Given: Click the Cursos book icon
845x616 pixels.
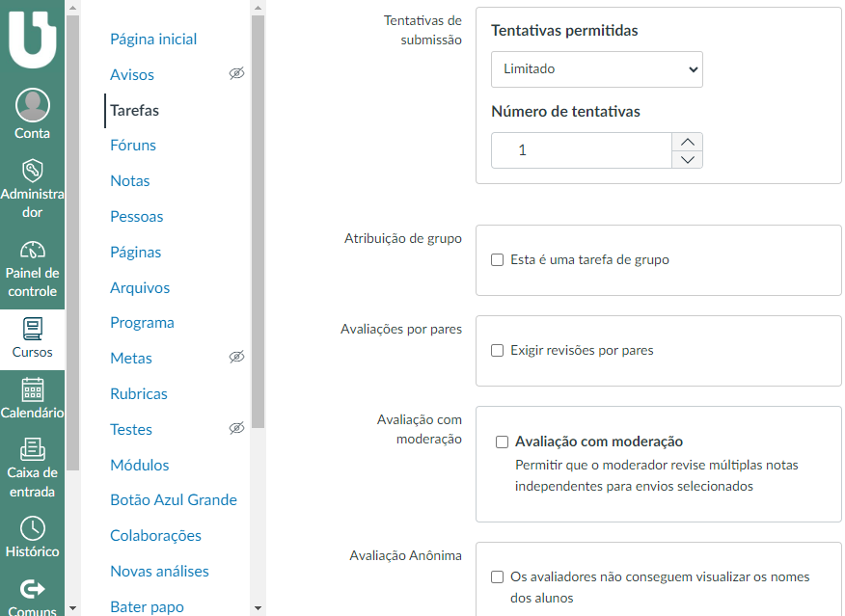Looking at the screenshot, I should (33, 328).
